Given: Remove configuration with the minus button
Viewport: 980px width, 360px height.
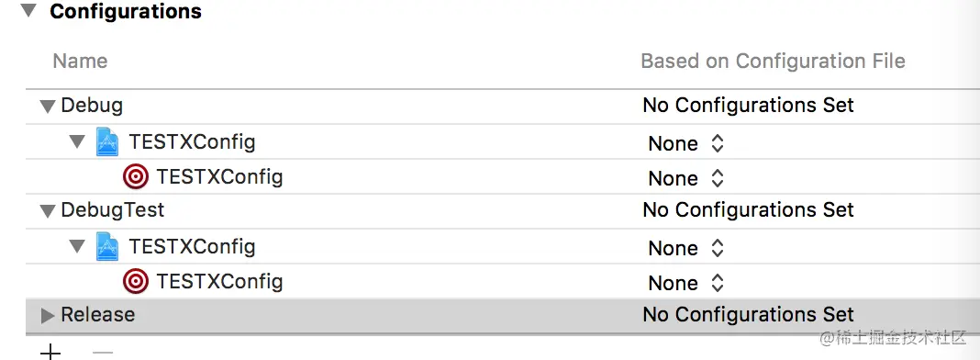Looking at the screenshot, I should pyautogui.click(x=103, y=352).
